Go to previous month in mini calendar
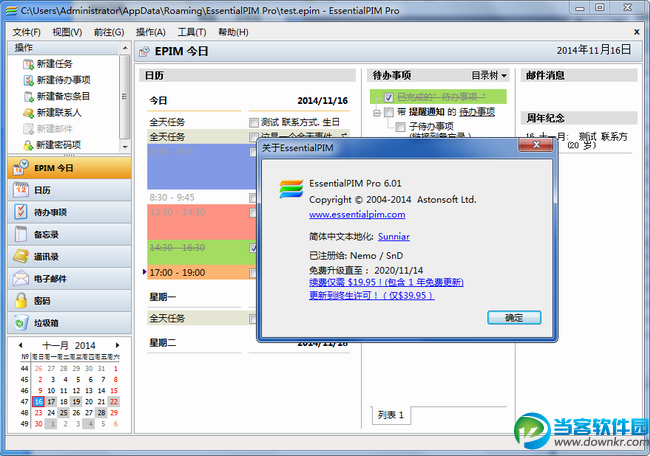 pos(20,345)
